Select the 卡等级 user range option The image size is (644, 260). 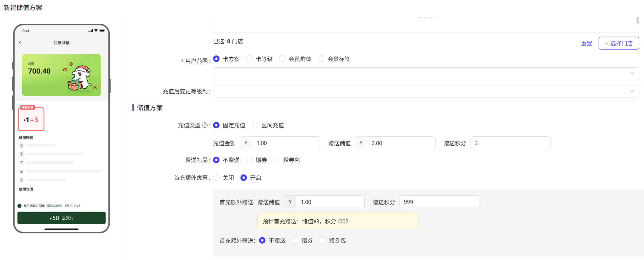(x=249, y=59)
